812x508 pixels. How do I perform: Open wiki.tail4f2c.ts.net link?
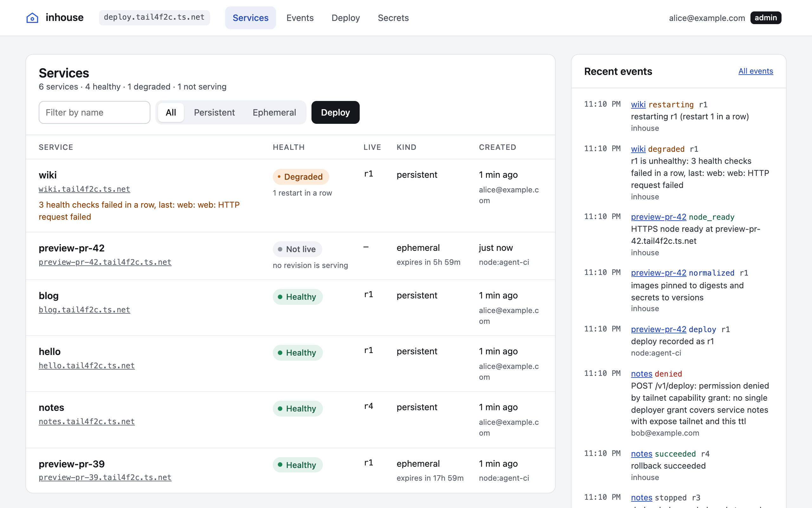click(84, 189)
